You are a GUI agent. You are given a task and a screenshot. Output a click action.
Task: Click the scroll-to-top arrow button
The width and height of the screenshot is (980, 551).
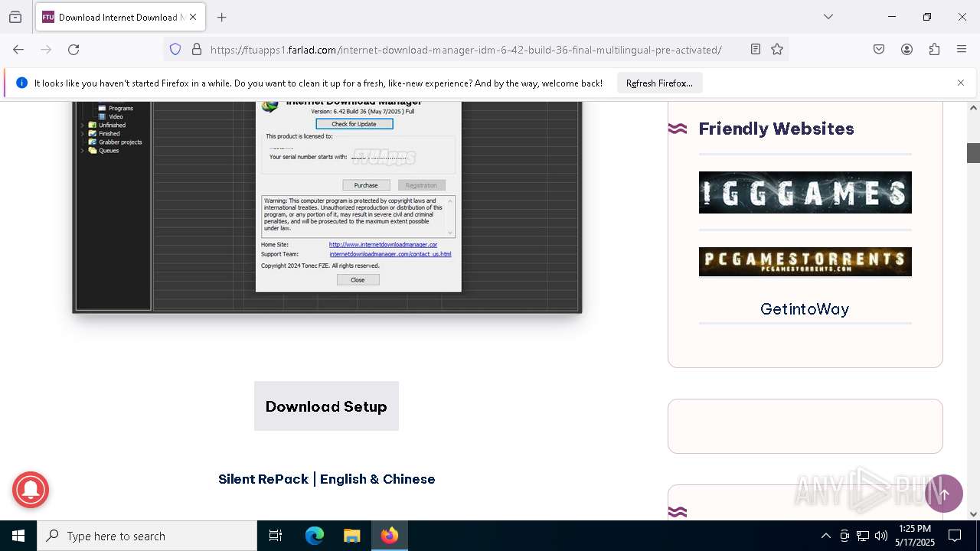click(x=944, y=494)
